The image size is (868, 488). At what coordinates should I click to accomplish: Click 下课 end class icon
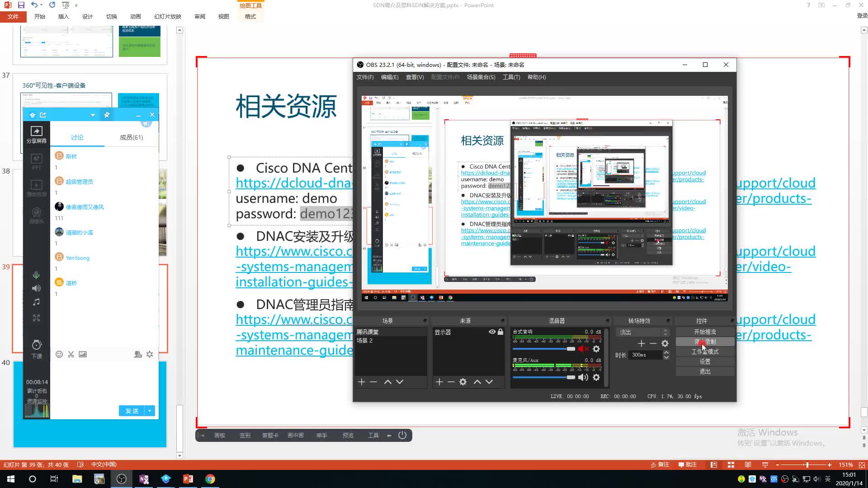coord(37,349)
